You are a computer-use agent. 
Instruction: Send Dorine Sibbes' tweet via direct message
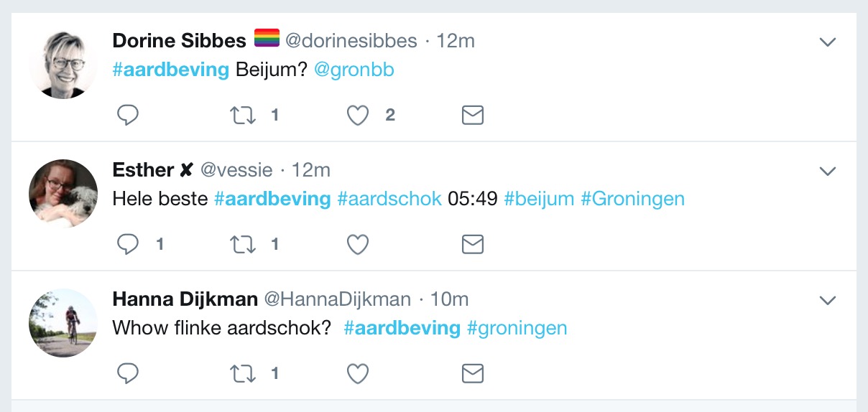point(472,116)
